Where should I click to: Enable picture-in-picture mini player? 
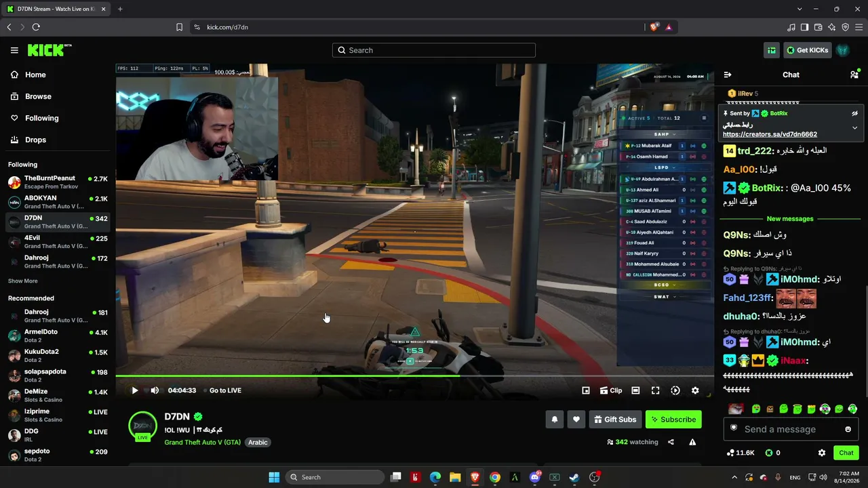(x=586, y=390)
